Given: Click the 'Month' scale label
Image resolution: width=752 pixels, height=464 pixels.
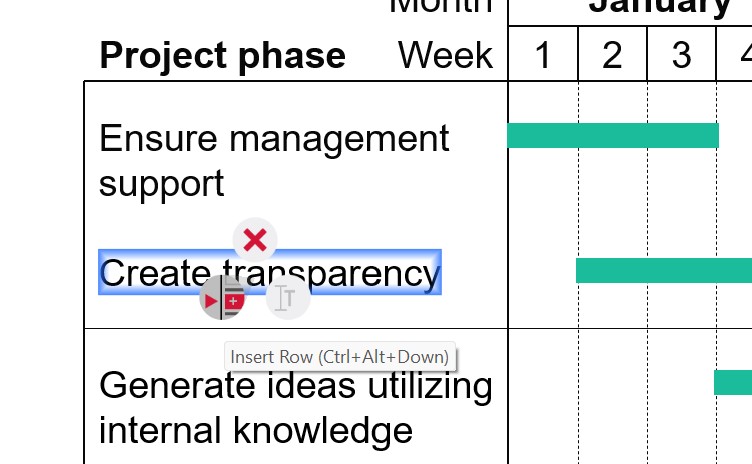Looking at the screenshot, I should (x=441, y=6).
